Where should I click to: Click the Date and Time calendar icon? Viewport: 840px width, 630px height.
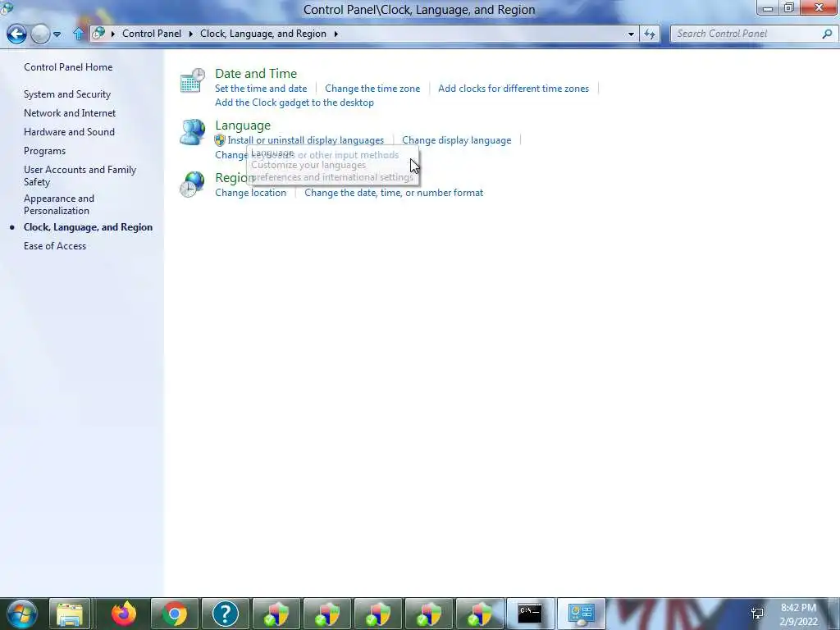[x=192, y=80]
